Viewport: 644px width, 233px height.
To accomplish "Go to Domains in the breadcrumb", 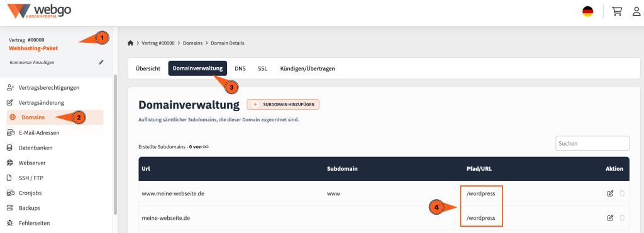I will pyautogui.click(x=192, y=43).
